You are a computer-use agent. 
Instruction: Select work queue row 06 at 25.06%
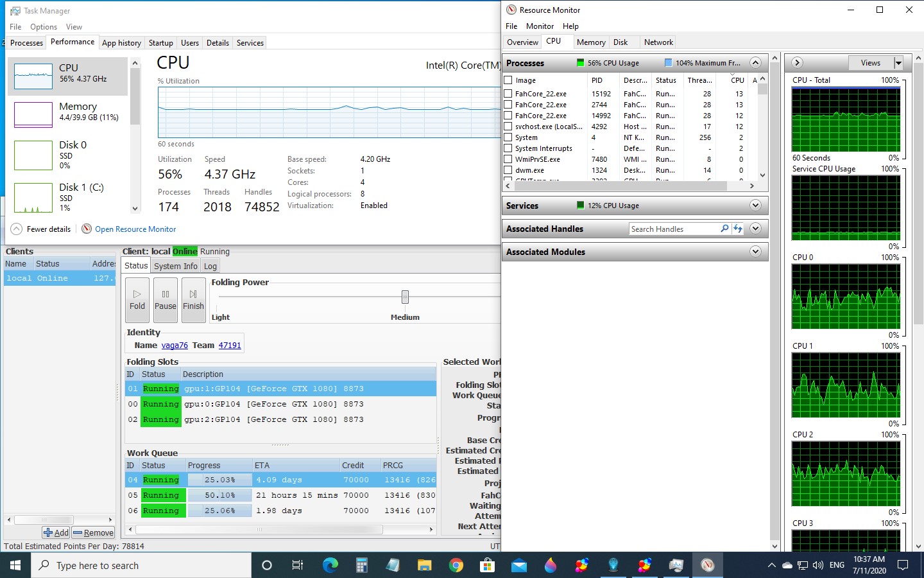click(280, 511)
